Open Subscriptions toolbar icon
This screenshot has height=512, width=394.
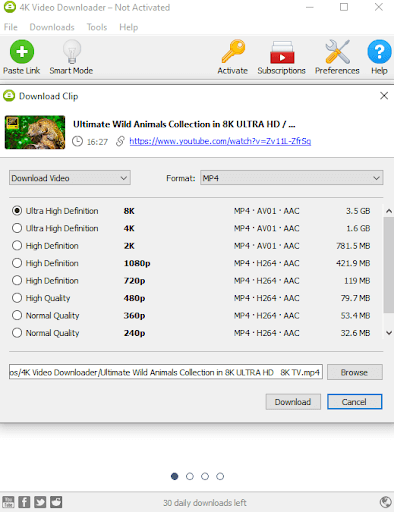[x=282, y=52]
